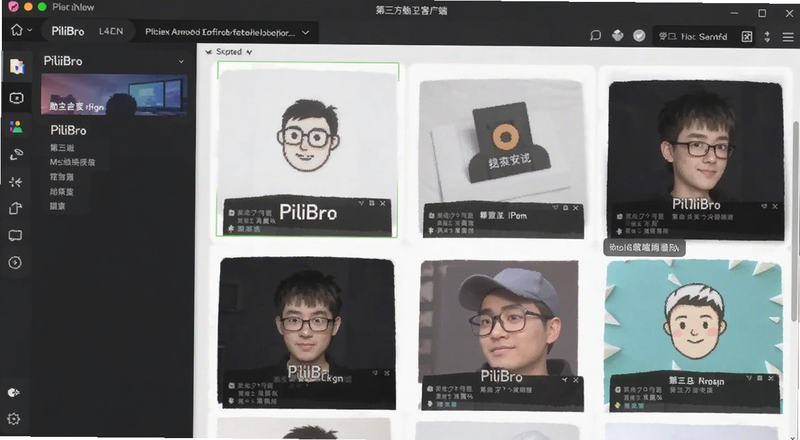Viewport: 800px width, 440px height.
Task: Click the yellow pin icon on the teal avatar card label
Action: coord(617,405)
